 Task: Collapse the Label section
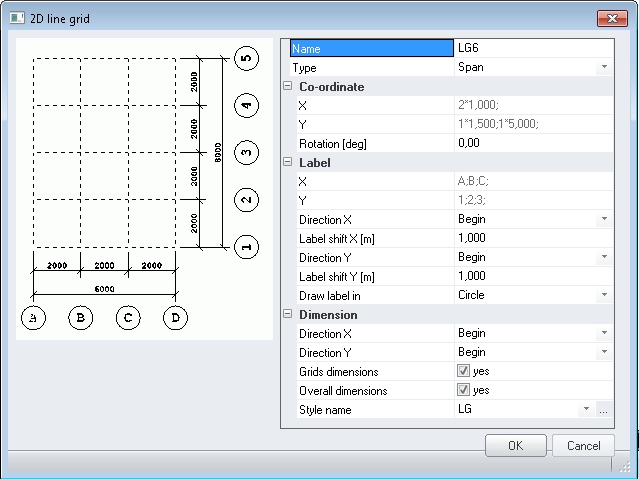288,162
